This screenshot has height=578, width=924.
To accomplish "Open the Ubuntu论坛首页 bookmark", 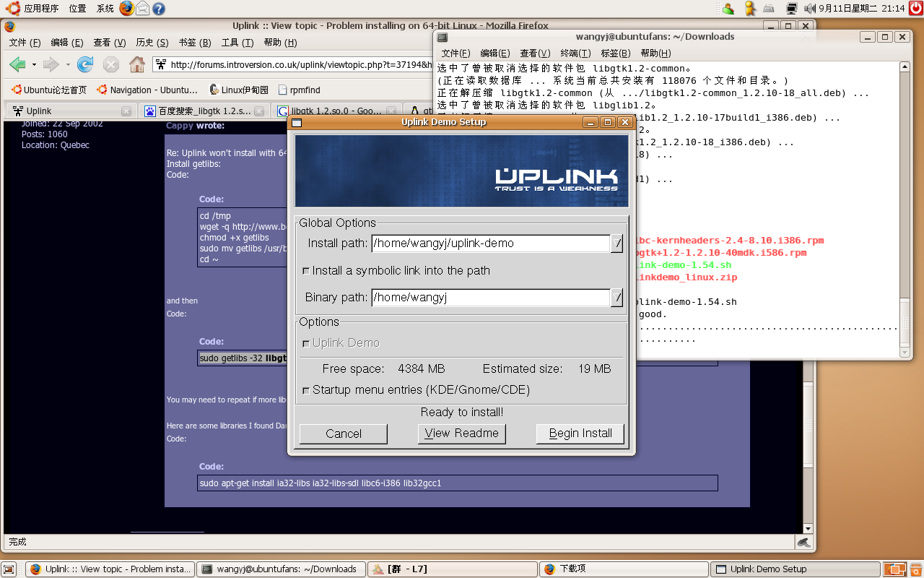I will [49, 90].
